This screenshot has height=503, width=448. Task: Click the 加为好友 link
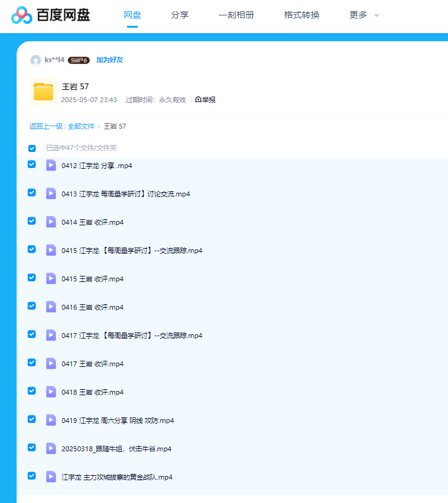tap(110, 60)
